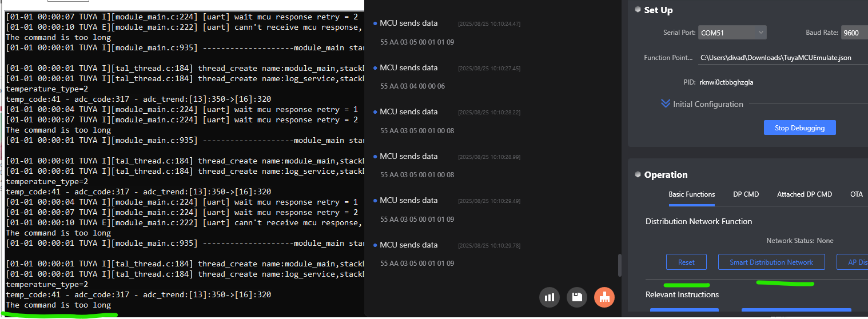This screenshot has height=319, width=868.
Task: Click the Set Up section bullet icon
Action: coord(638,10)
